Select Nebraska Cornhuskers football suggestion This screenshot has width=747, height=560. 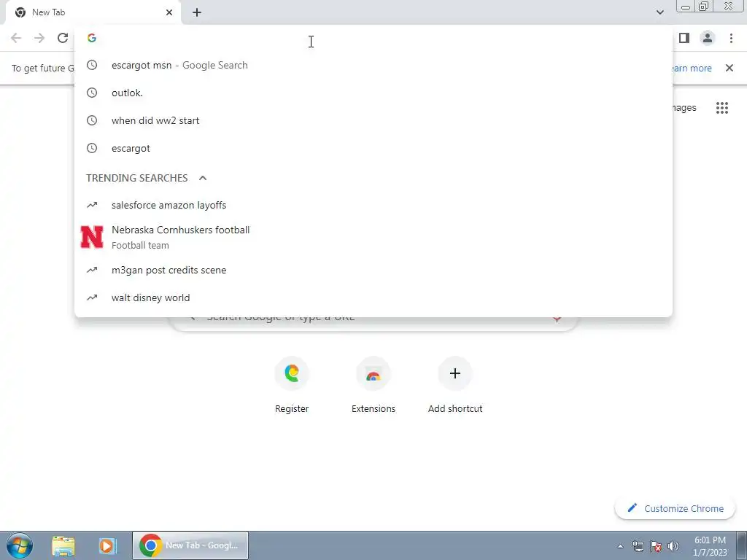coord(373,237)
